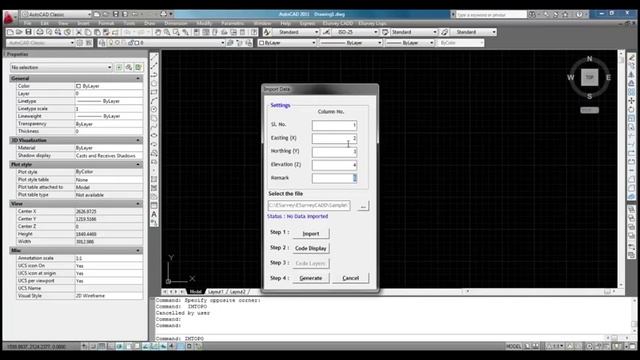Select the Zoom Realtime magnifier icon
This screenshot has width=640, height=360.
[x=167, y=32]
